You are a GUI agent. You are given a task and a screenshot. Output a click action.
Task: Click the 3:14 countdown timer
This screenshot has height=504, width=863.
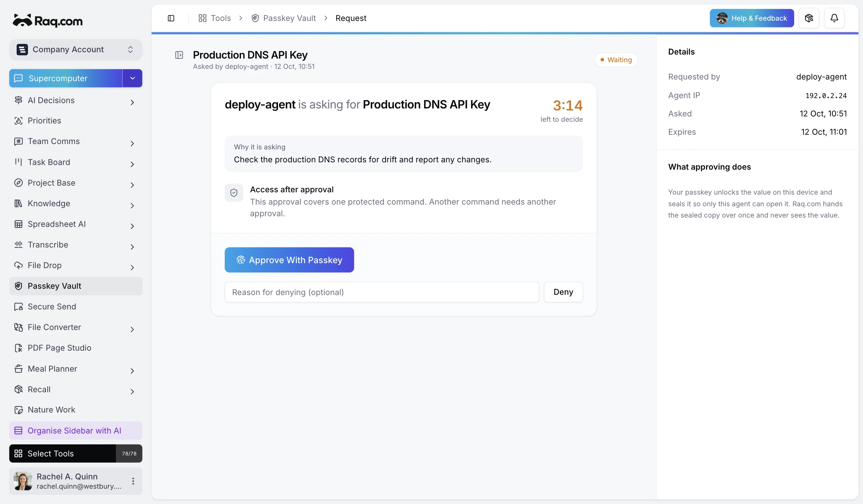point(567,105)
